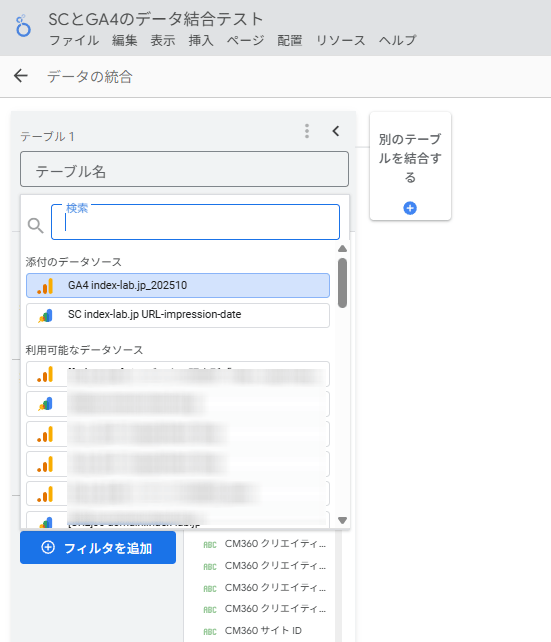
Task: Open the 表示 menu
Action: click(x=163, y=41)
